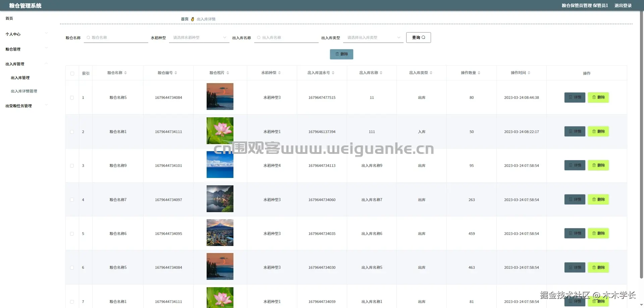Focus the 出入库名称 search input
The image size is (644, 308).
pyautogui.click(x=286, y=38)
